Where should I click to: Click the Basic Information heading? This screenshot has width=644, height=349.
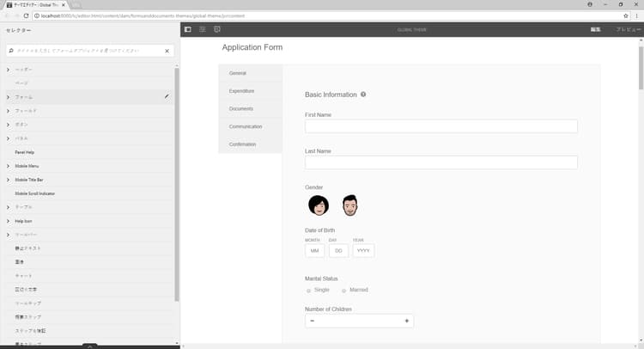click(x=331, y=95)
